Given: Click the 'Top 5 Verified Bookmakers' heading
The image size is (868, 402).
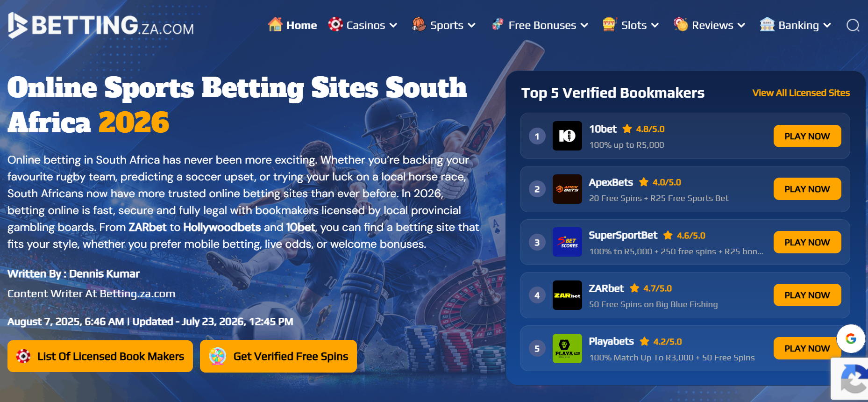Looking at the screenshot, I should (613, 93).
